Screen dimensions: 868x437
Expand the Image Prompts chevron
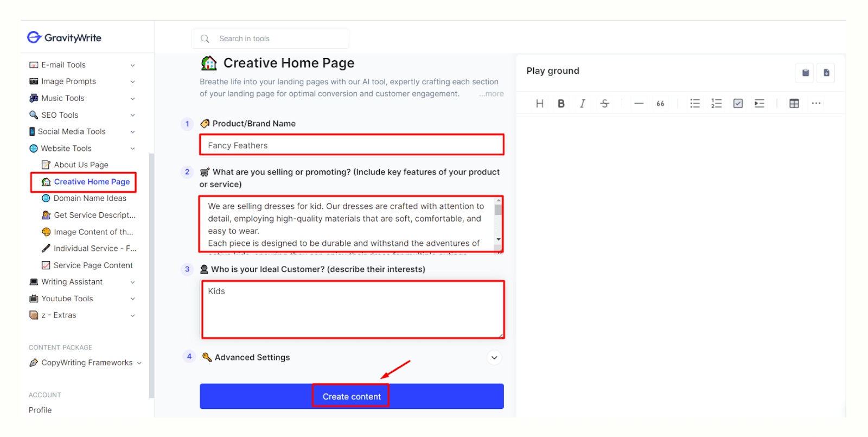pos(132,82)
